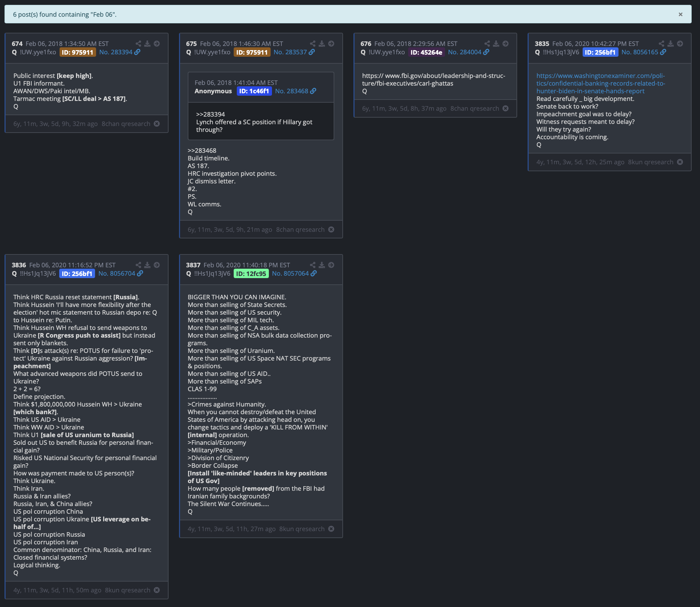
Task: Click the circled X in post 676 footer
Action: (506, 108)
